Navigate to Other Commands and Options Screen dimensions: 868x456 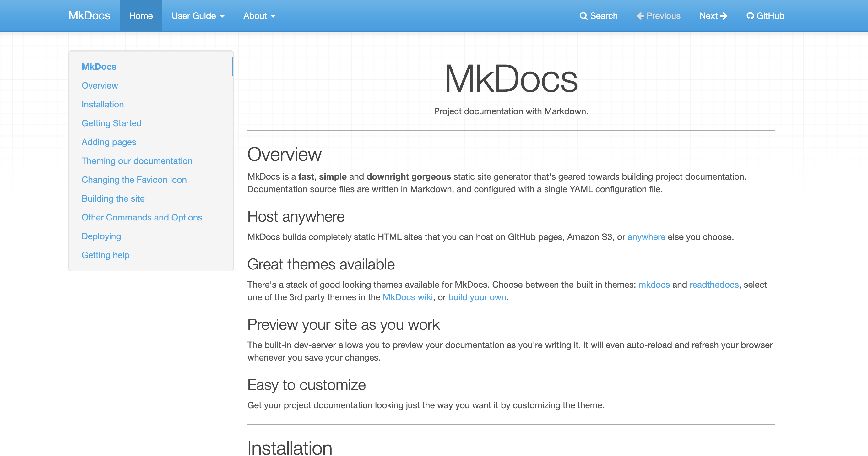tap(142, 218)
